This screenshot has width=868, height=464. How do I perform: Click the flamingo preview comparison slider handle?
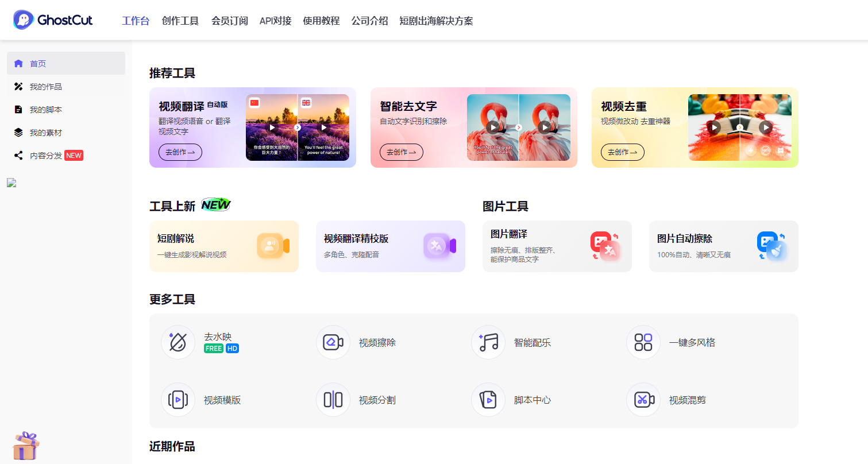tap(519, 127)
